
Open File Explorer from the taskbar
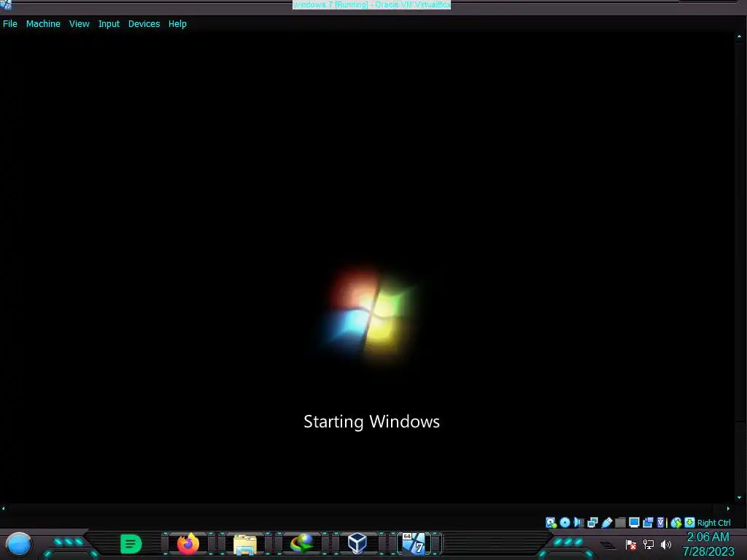(245, 544)
